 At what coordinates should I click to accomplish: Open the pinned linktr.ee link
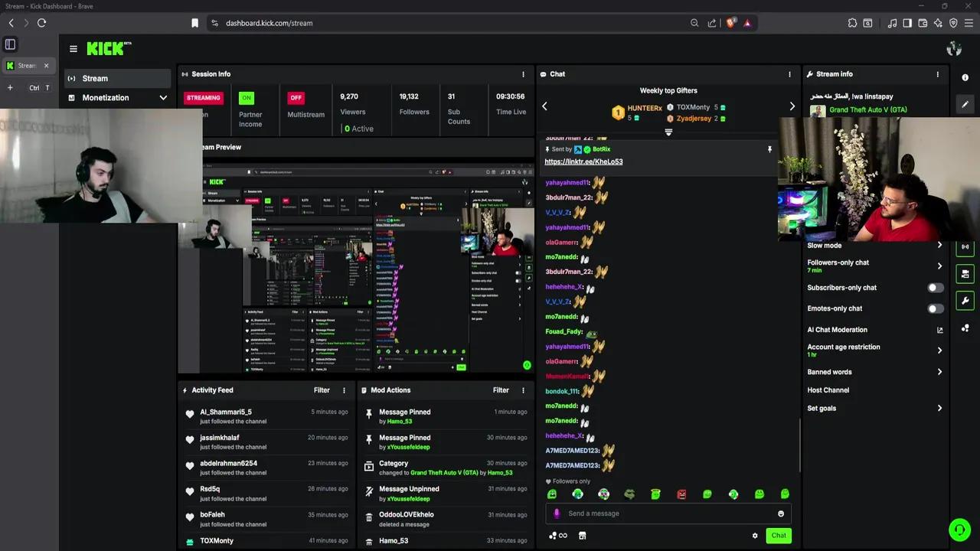[x=583, y=162]
